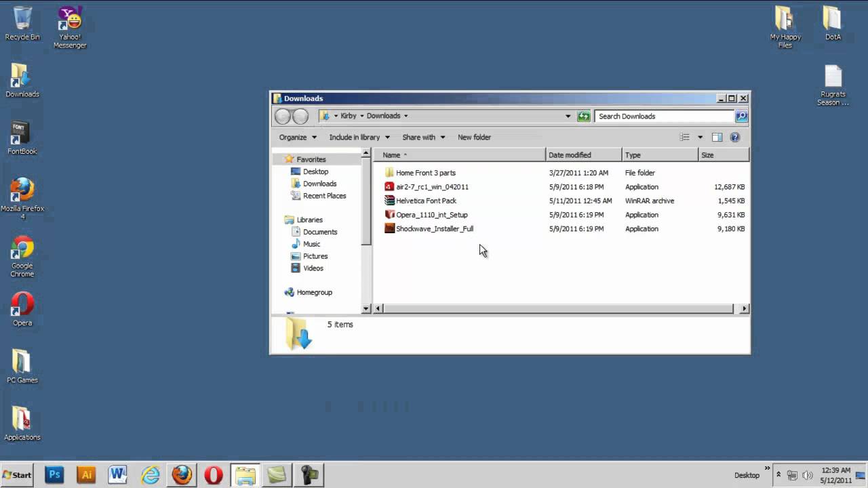Viewport: 868px width, 488px height.
Task: Select the Helvetica Font Pack archive
Action: coord(426,201)
